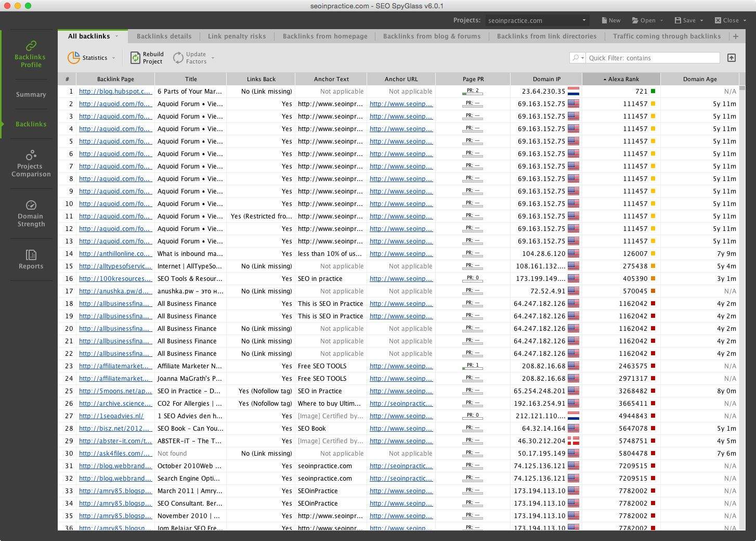Image resolution: width=756 pixels, height=541 pixels.
Task: Open the Reports section
Action: 31,259
